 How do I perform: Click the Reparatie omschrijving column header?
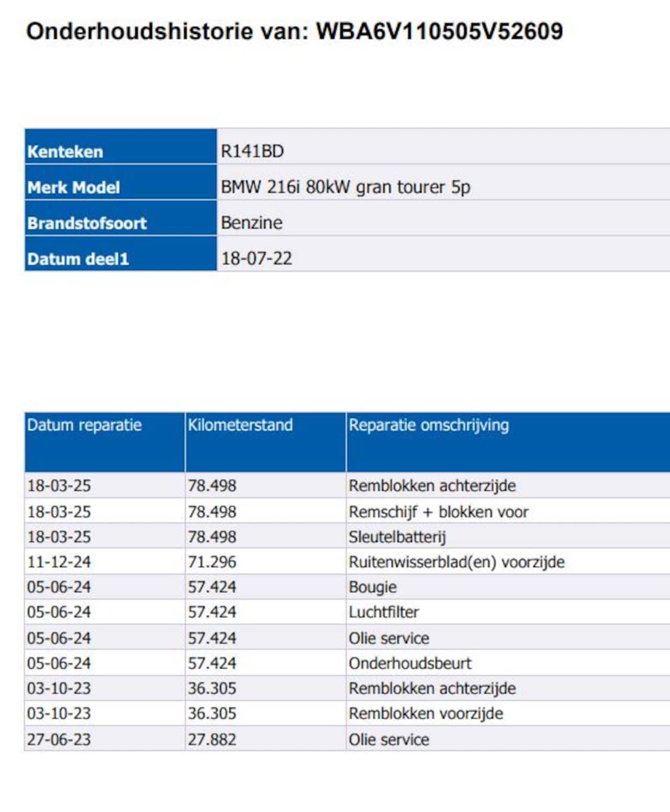click(x=429, y=425)
